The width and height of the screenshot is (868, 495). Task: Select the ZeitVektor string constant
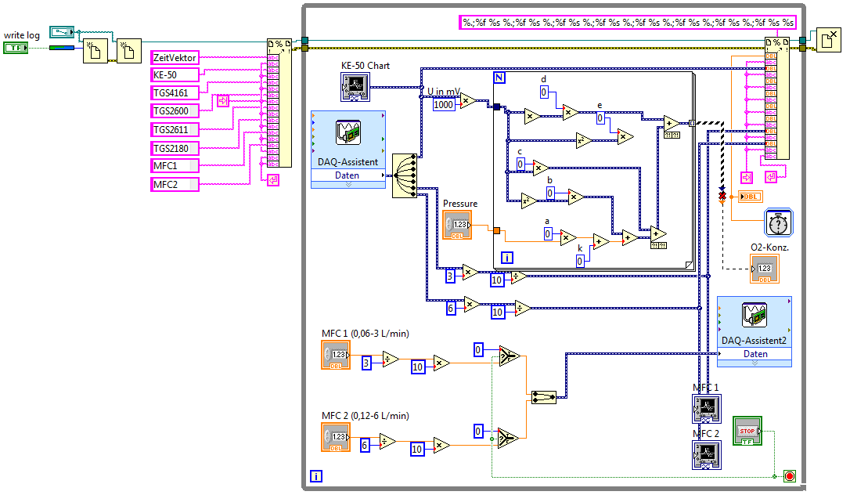(175, 58)
